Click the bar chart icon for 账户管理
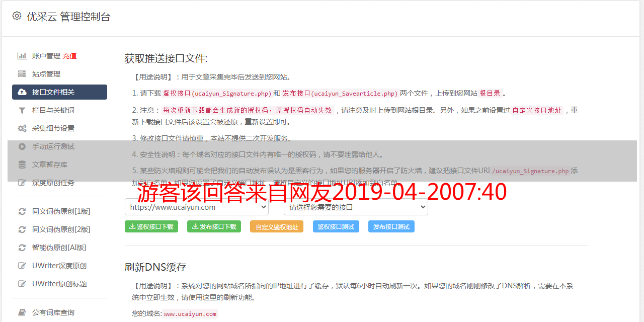Screen dimensions: 644x322 (x=22, y=56)
